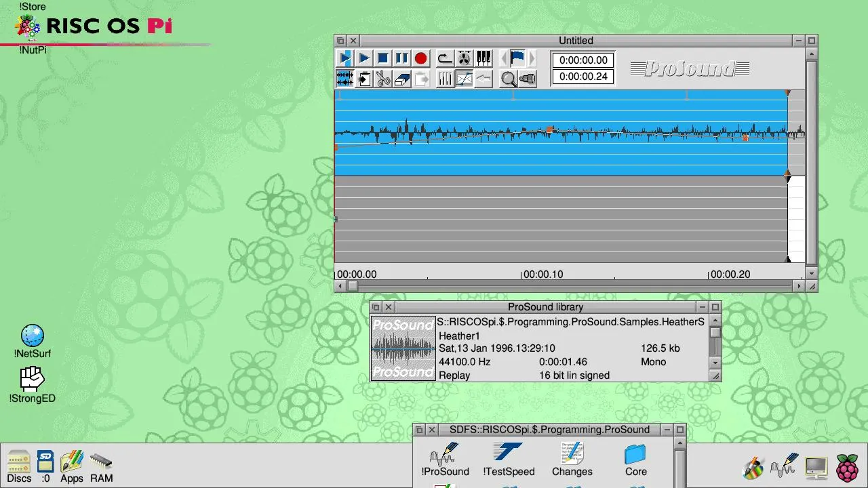Open the !Store link

(x=31, y=6)
